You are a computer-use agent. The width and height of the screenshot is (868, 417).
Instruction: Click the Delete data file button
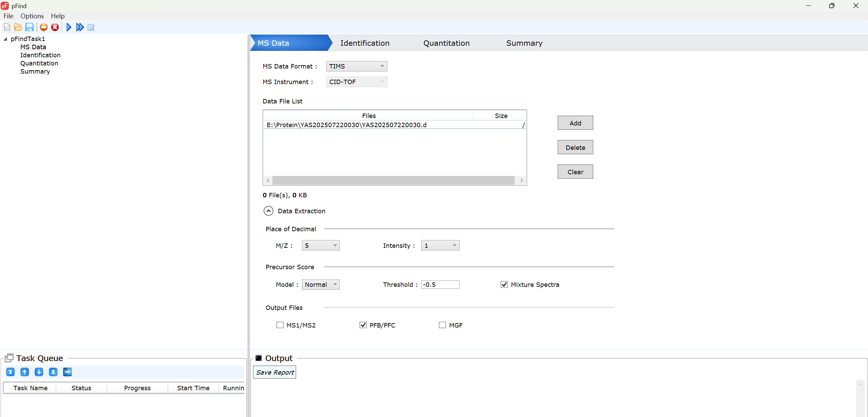tap(575, 147)
